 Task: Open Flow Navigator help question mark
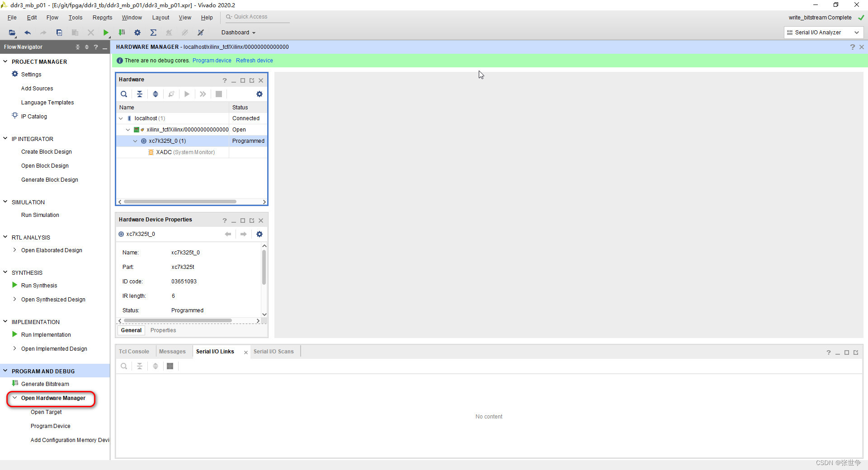tap(96, 47)
